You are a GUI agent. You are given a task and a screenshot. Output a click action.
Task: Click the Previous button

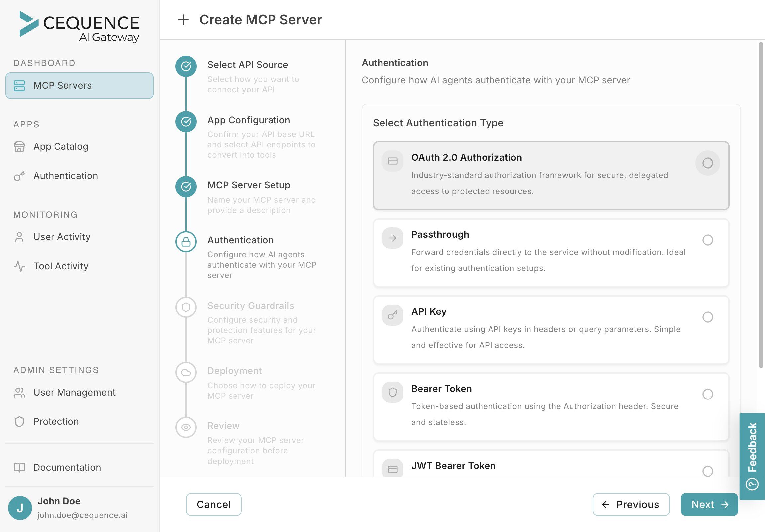click(631, 504)
